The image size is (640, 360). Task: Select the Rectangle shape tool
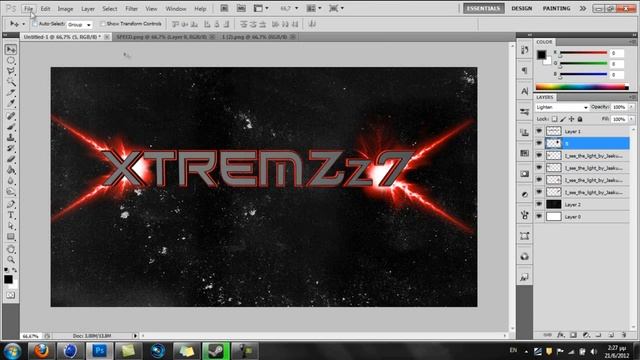(x=11, y=237)
